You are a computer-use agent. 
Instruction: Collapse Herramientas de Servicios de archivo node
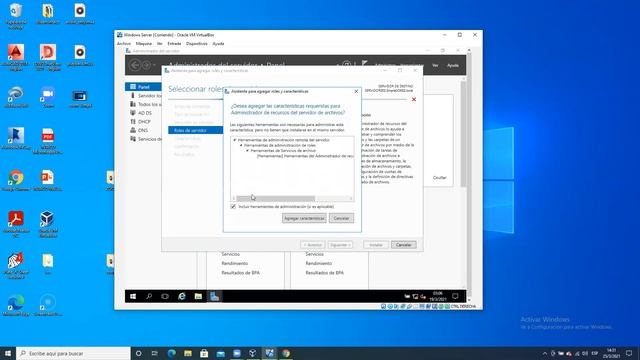pos(247,151)
